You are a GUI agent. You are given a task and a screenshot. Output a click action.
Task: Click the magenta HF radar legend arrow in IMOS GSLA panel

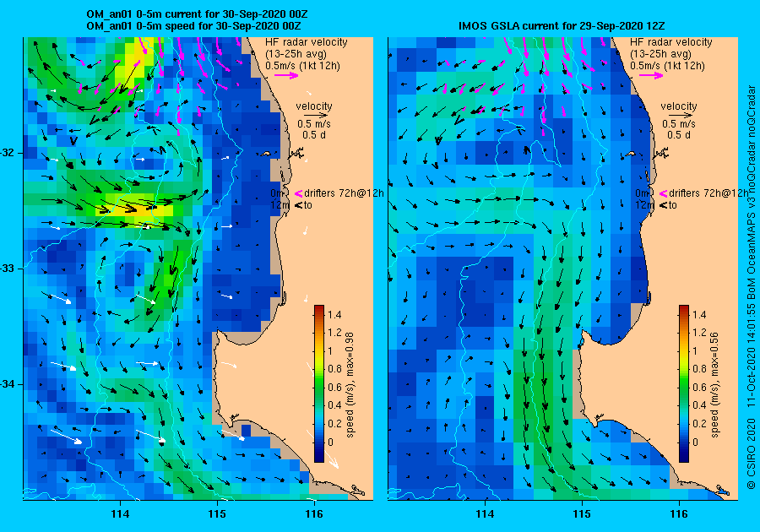pyautogui.click(x=651, y=75)
